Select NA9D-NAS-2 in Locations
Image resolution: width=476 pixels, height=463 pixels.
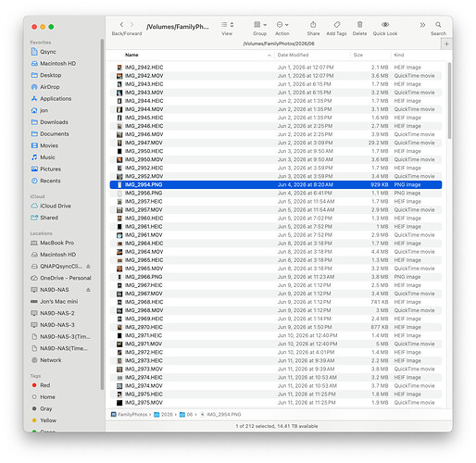[x=57, y=313]
